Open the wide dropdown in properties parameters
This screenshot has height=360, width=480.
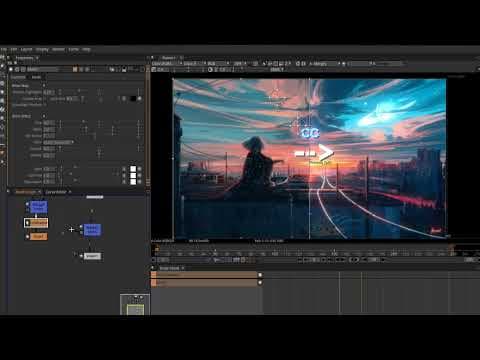(x=58, y=142)
